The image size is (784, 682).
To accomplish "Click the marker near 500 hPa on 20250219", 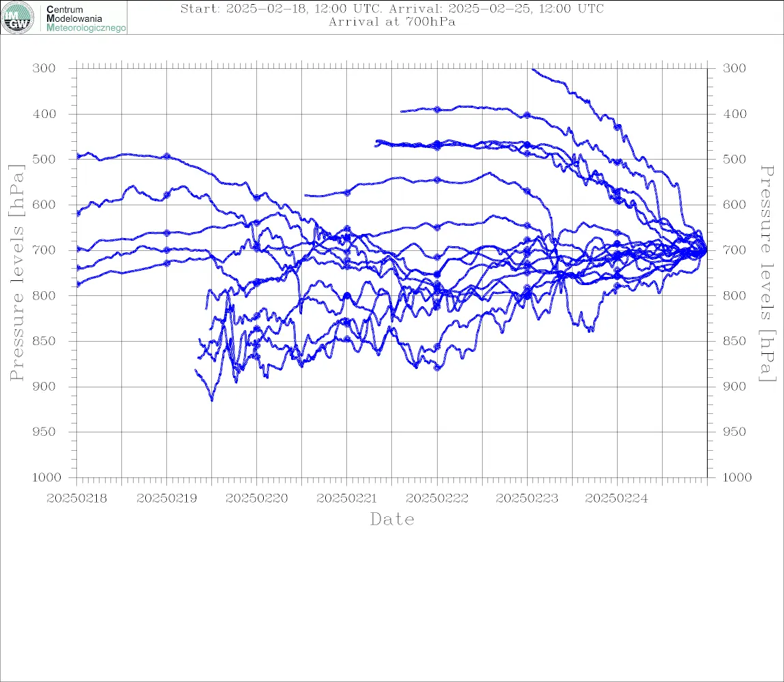I will pyautogui.click(x=167, y=156).
